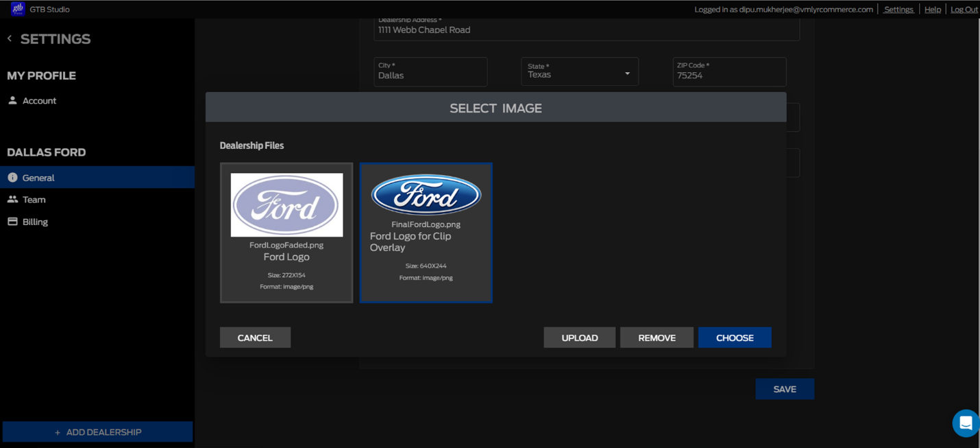Click the Billing card icon
This screenshot has height=448, width=980.
12,222
